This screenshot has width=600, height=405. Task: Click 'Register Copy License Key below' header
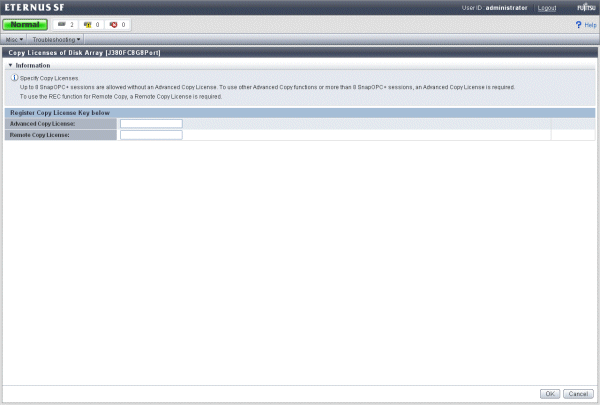[60, 113]
